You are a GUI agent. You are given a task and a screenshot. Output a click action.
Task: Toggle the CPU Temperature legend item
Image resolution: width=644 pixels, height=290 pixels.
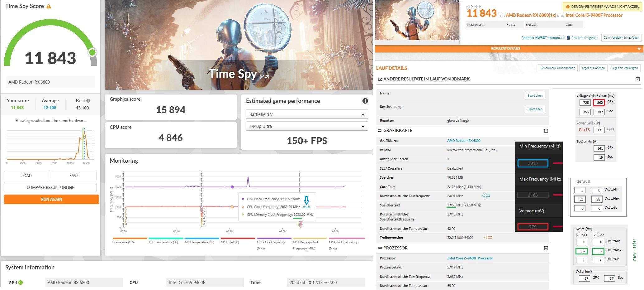(x=166, y=240)
